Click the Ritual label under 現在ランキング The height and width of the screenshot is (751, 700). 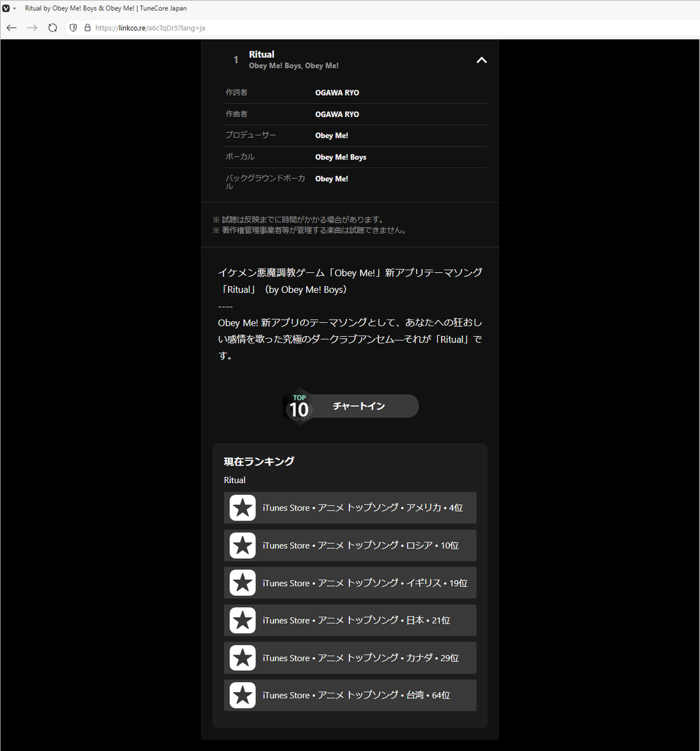235,480
